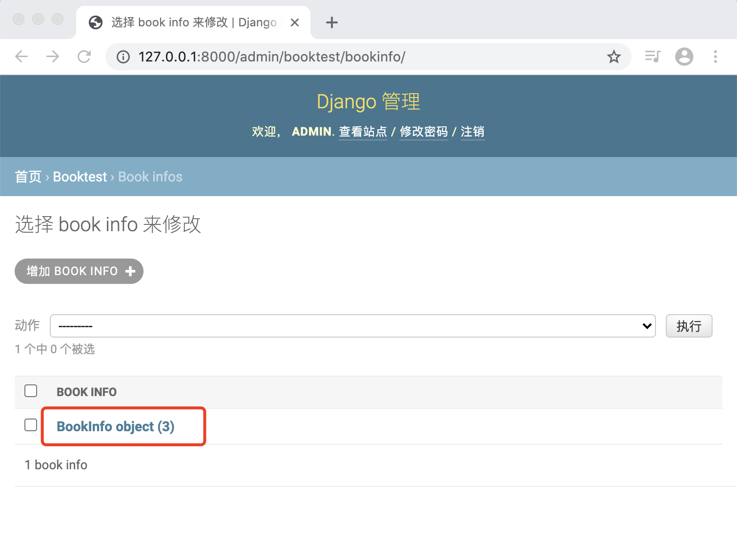Open the browser profile avatar
The width and height of the screenshot is (737, 560).
[684, 57]
